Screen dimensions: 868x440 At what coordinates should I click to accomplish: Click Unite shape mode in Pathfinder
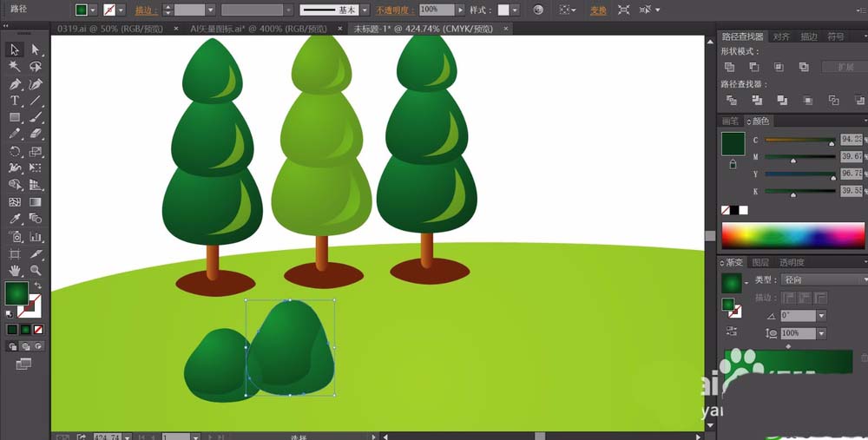(x=730, y=67)
